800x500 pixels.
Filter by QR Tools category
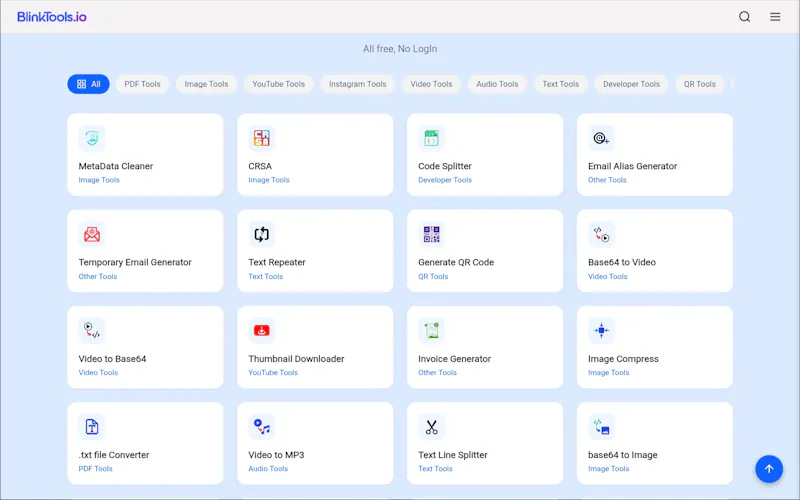coord(699,84)
